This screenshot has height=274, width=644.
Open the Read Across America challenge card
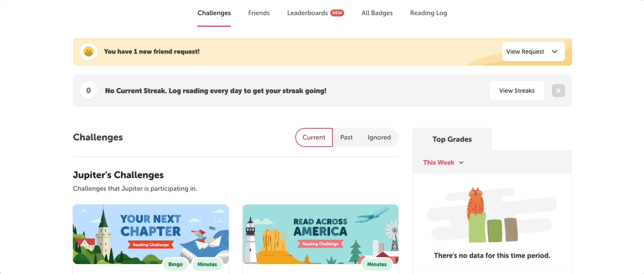click(320, 235)
